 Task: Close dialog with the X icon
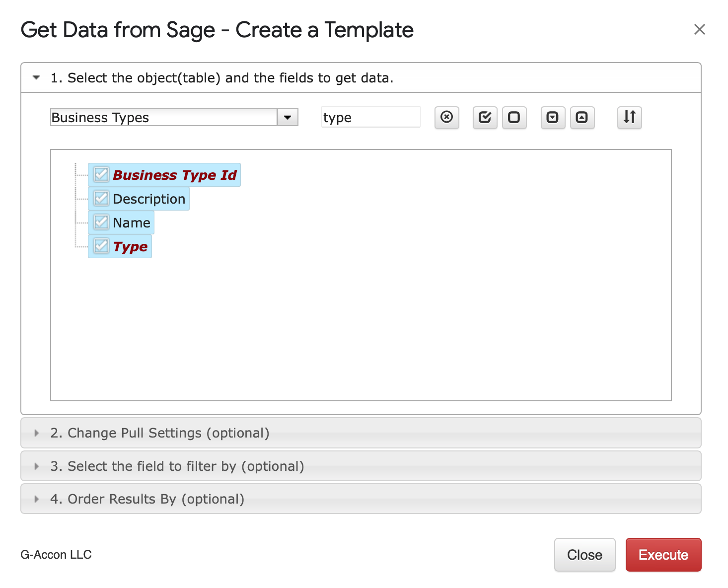click(699, 30)
